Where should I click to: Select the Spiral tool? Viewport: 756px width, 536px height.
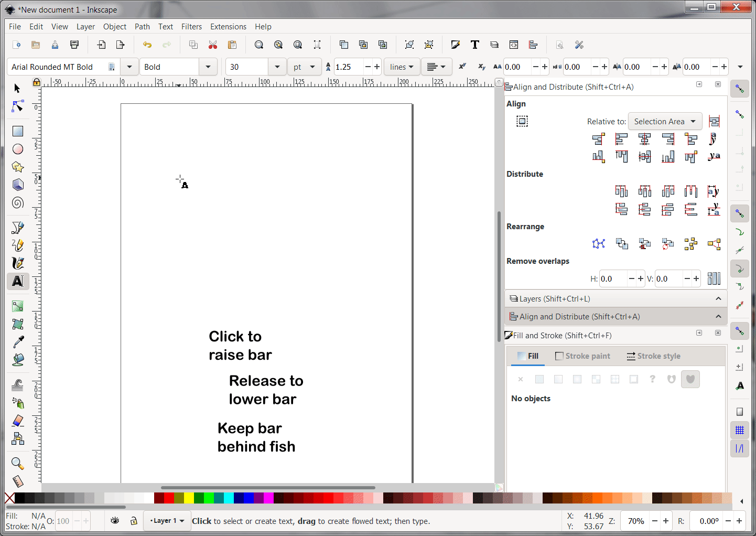tap(18, 203)
